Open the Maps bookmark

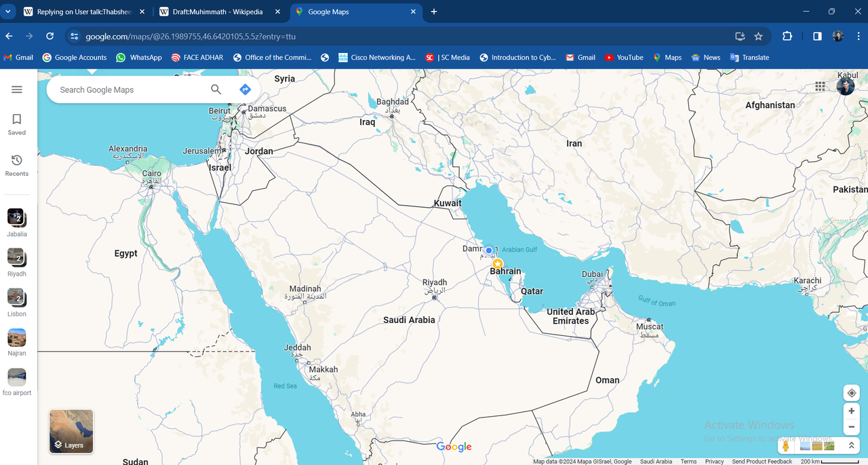(667, 58)
